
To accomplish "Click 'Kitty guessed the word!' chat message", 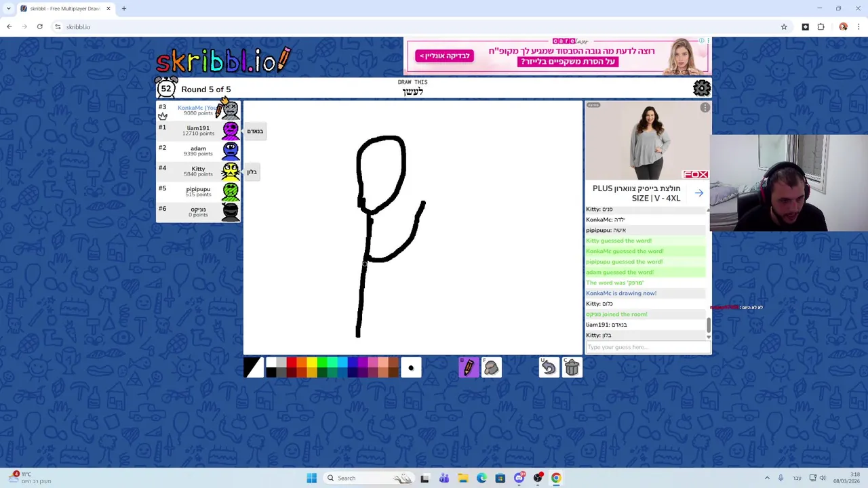I will coord(618,241).
